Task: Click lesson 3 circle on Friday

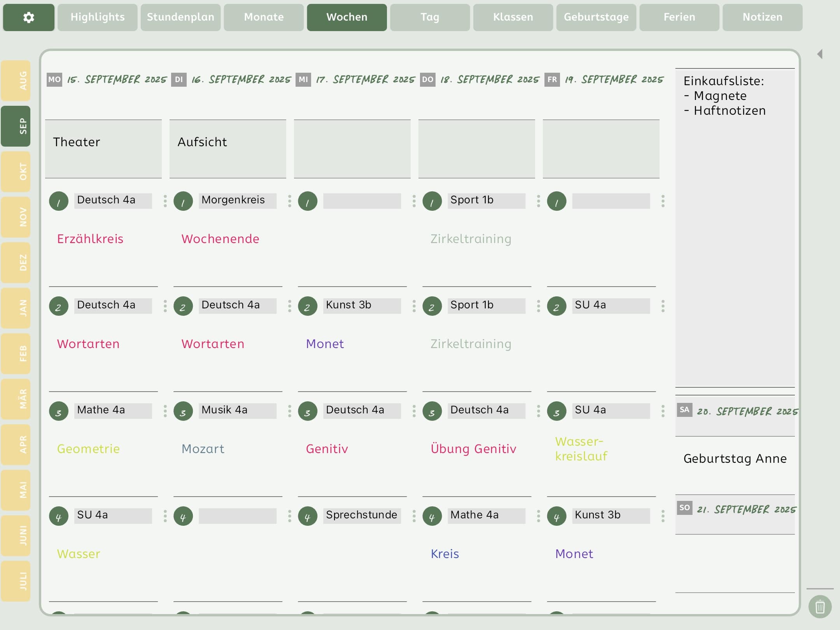Action: pyautogui.click(x=556, y=411)
